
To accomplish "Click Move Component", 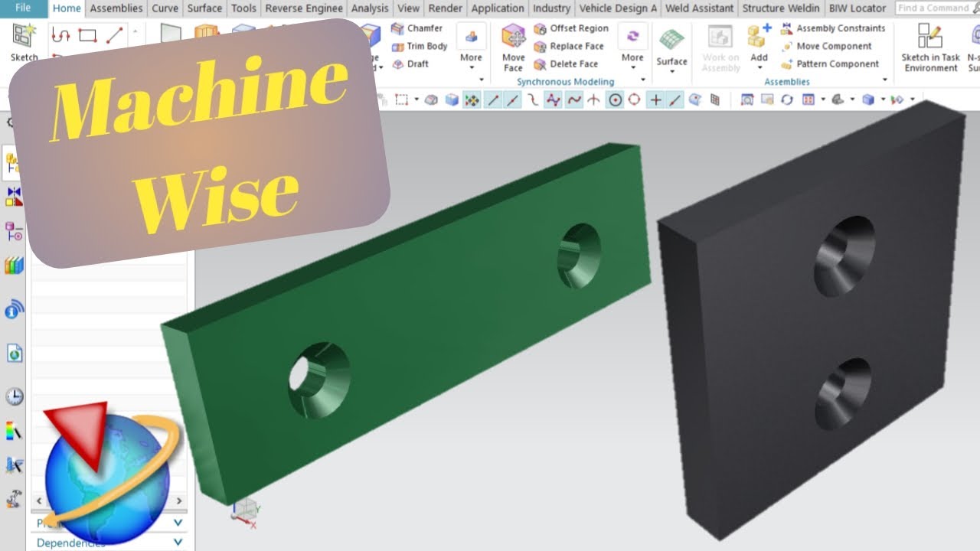I will (825, 46).
